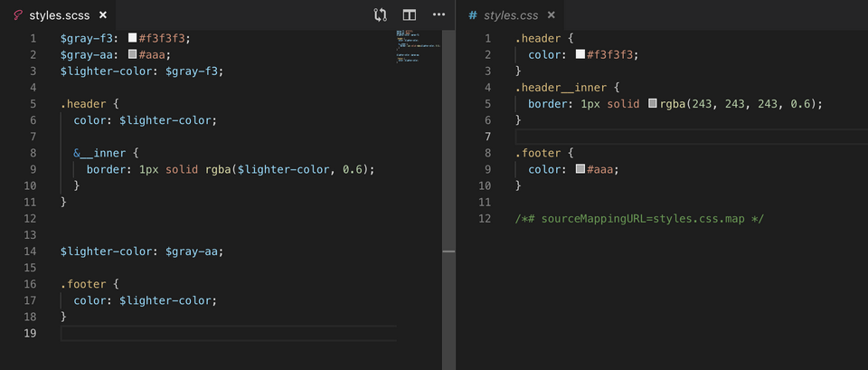Click the #aaa swatch in .footer CSS rule

[580, 169]
